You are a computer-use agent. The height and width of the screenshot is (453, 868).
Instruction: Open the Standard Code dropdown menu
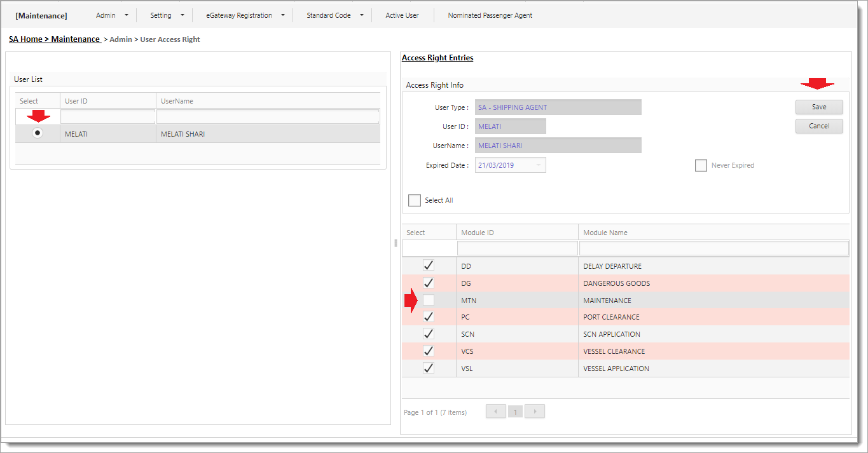coord(335,15)
